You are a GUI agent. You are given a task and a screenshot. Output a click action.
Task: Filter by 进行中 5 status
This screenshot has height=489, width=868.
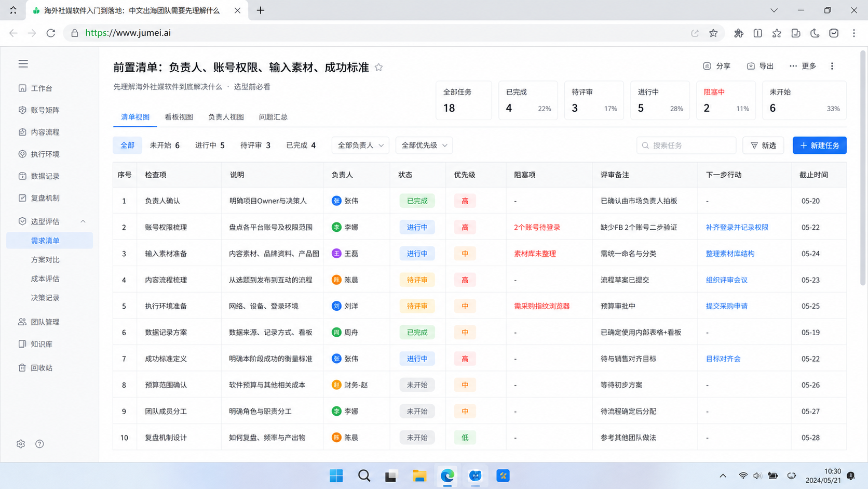tap(210, 146)
